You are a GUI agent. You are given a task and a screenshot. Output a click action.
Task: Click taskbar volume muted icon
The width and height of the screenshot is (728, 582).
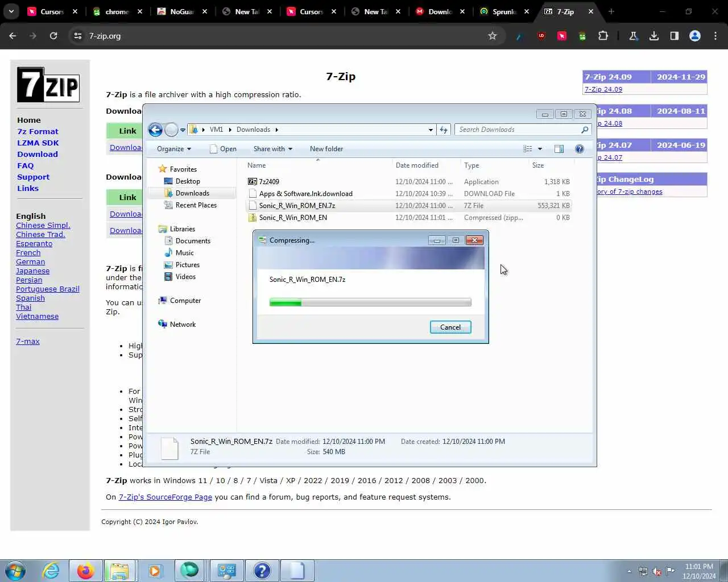pyautogui.click(x=657, y=571)
